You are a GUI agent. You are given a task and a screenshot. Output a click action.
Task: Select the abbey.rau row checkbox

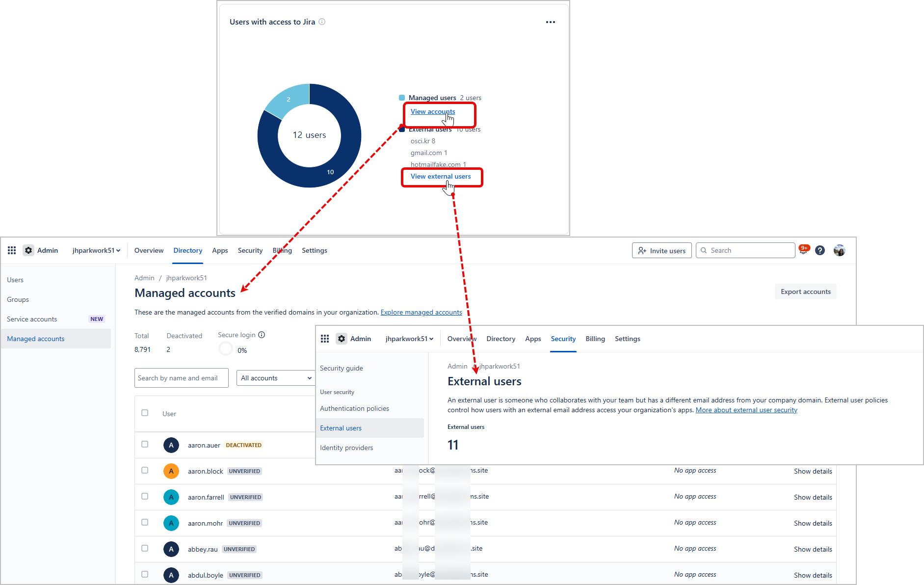click(x=145, y=548)
